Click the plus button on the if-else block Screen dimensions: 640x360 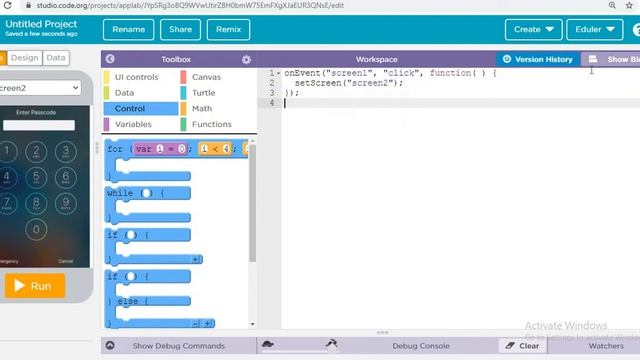pos(208,324)
